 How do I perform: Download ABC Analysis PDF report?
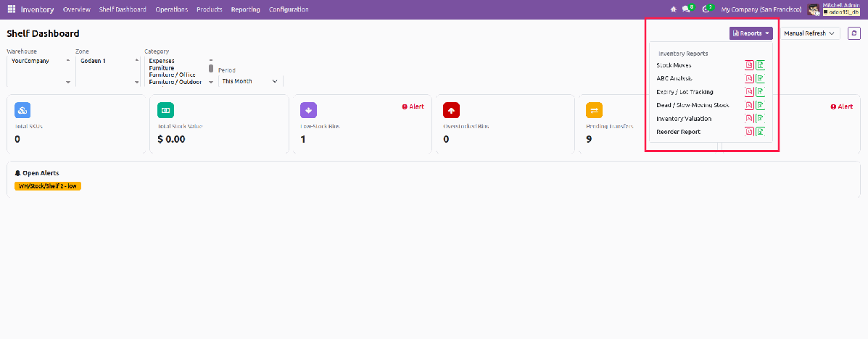point(749,78)
